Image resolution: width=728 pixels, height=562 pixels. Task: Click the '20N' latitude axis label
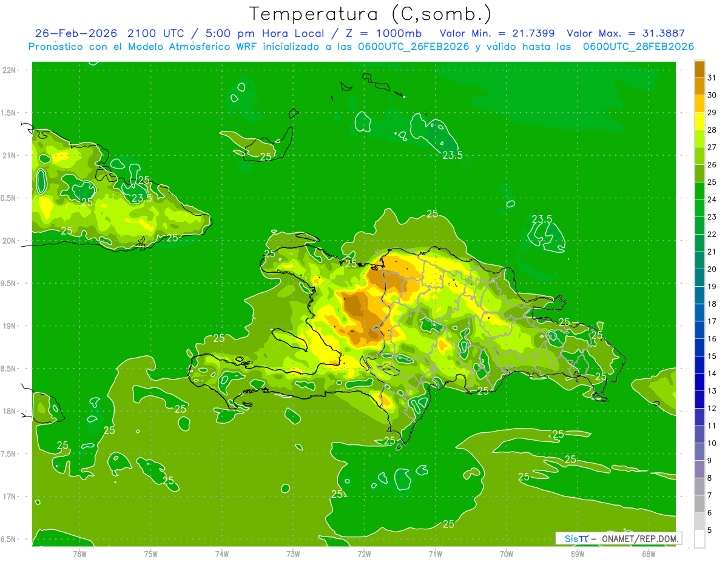(10, 241)
